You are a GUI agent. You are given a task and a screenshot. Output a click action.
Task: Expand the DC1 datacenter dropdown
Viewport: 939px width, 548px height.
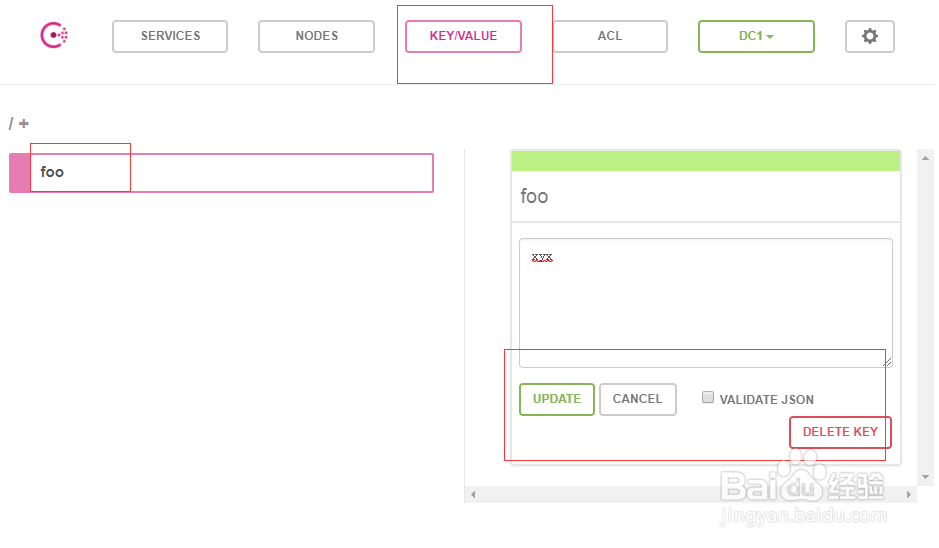coord(755,36)
